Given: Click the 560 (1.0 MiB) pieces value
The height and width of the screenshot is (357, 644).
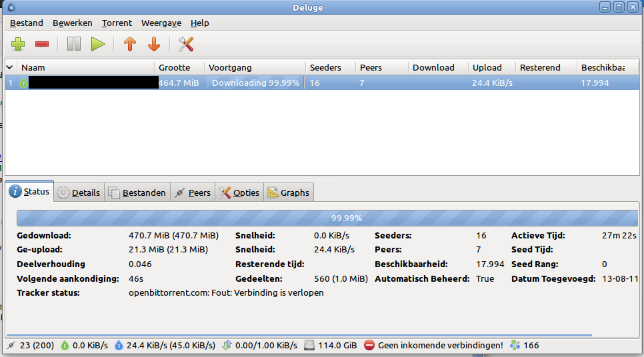Looking at the screenshot, I should [341, 278].
